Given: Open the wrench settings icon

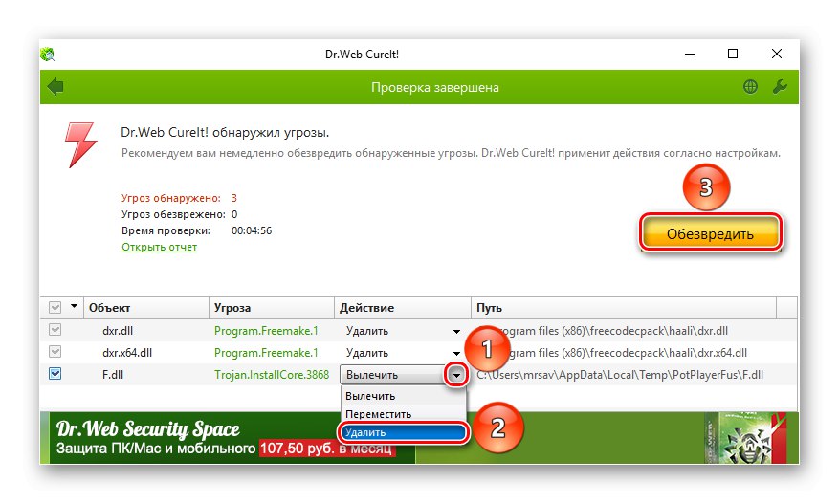Looking at the screenshot, I should point(780,87).
